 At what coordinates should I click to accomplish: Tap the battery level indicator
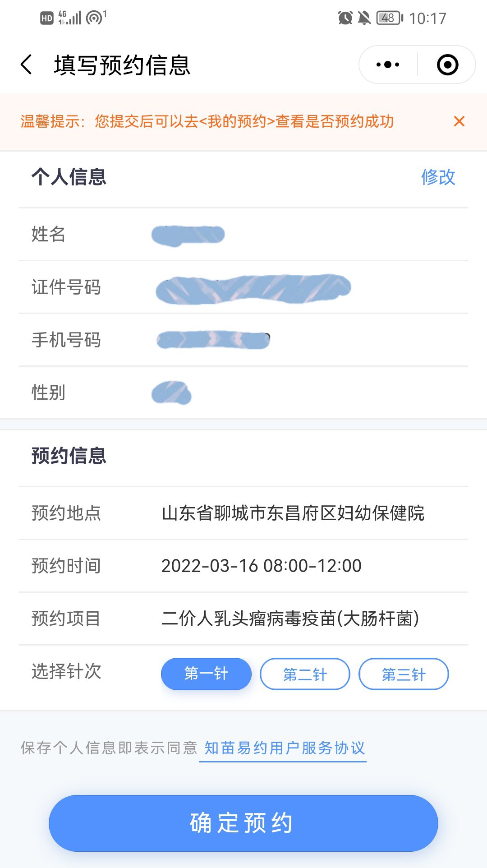pos(389,18)
